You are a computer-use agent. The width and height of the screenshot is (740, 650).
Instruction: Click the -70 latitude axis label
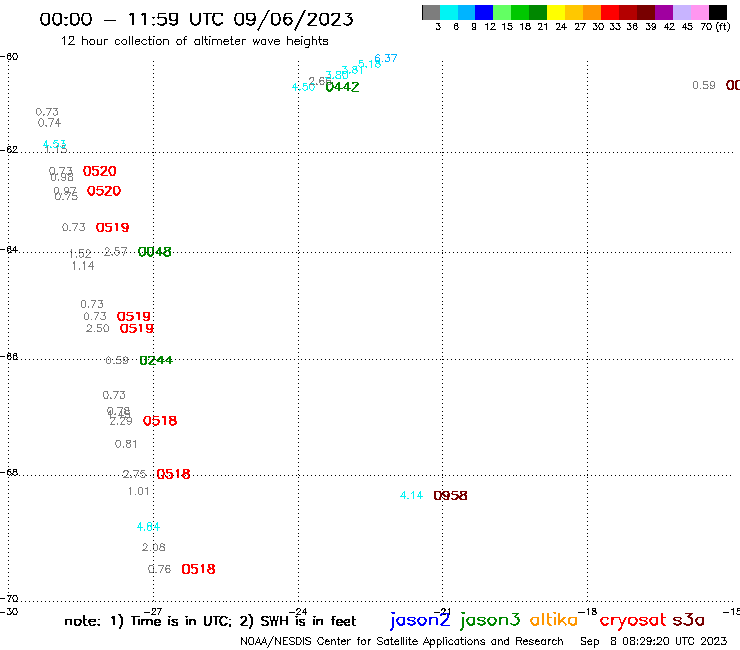coord(9,598)
